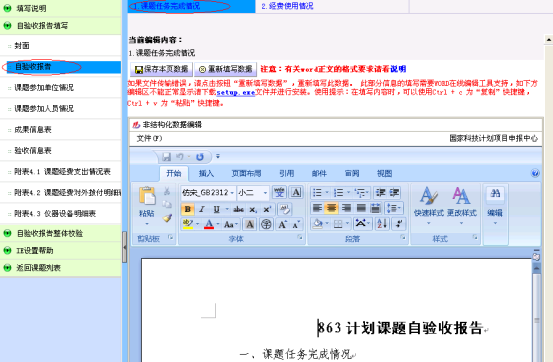Screen dimensions: 553x362
Task: Download the setup.exe link
Action: pyautogui.click(x=236, y=92)
